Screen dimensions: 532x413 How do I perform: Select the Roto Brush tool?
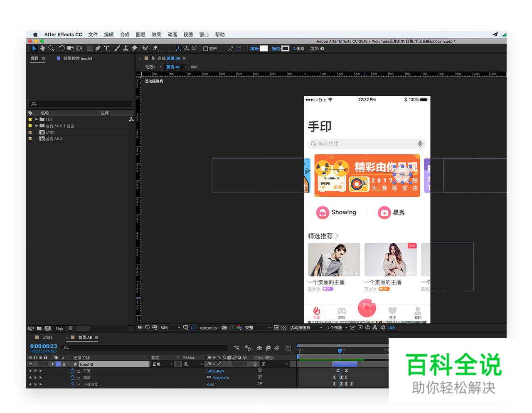tap(145, 48)
